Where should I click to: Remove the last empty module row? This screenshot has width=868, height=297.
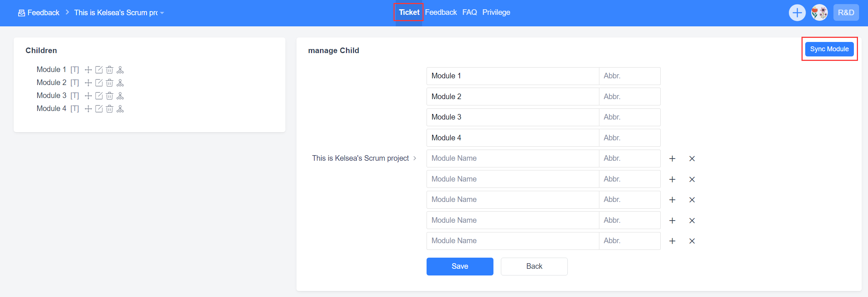[x=692, y=241]
